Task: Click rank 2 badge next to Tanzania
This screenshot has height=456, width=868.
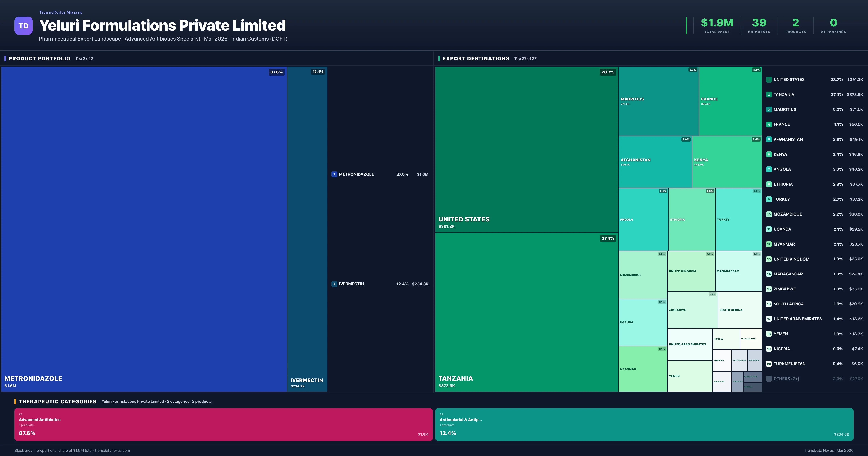Action: pyautogui.click(x=769, y=94)
